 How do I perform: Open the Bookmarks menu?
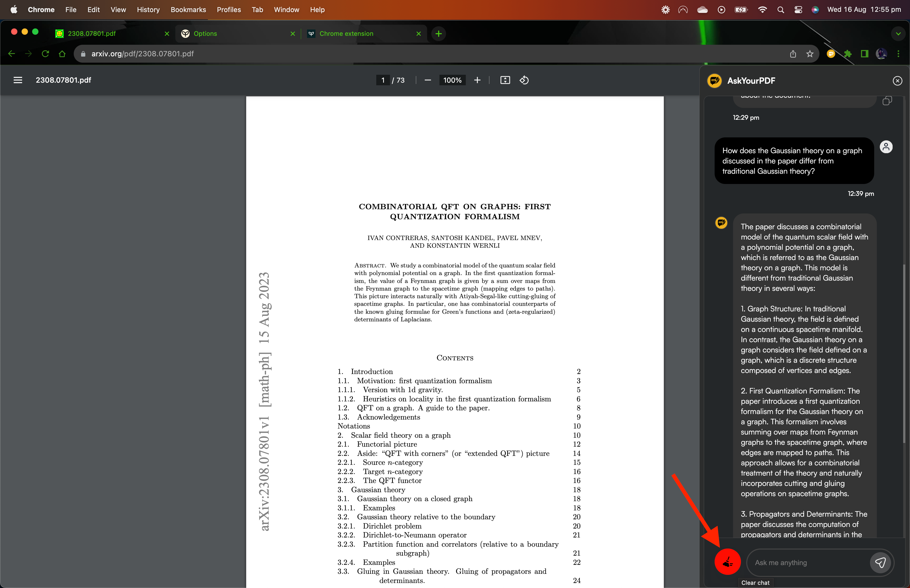coord(188,10)
